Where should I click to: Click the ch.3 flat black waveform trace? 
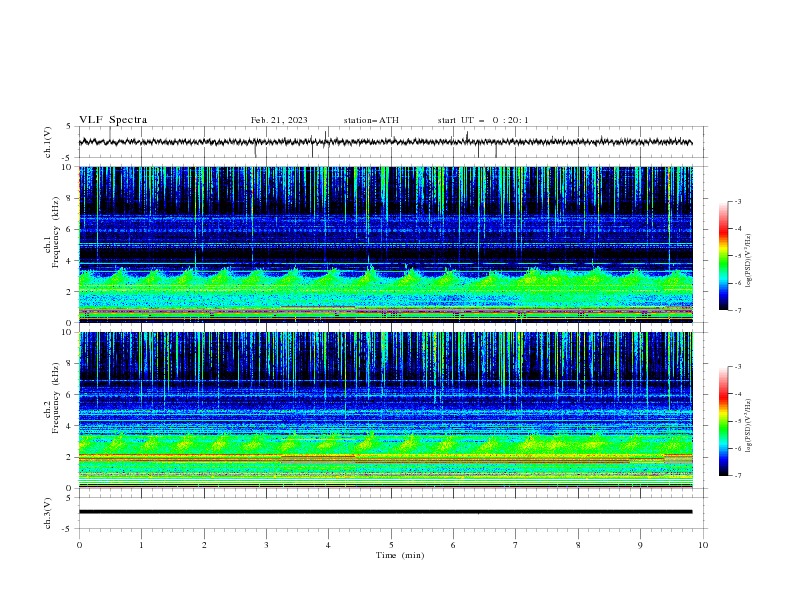point(385,512)
